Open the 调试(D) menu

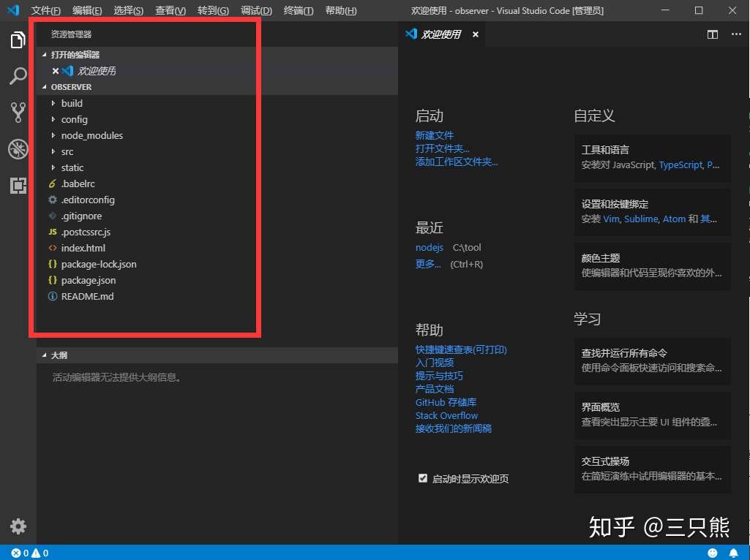point(256,10)
